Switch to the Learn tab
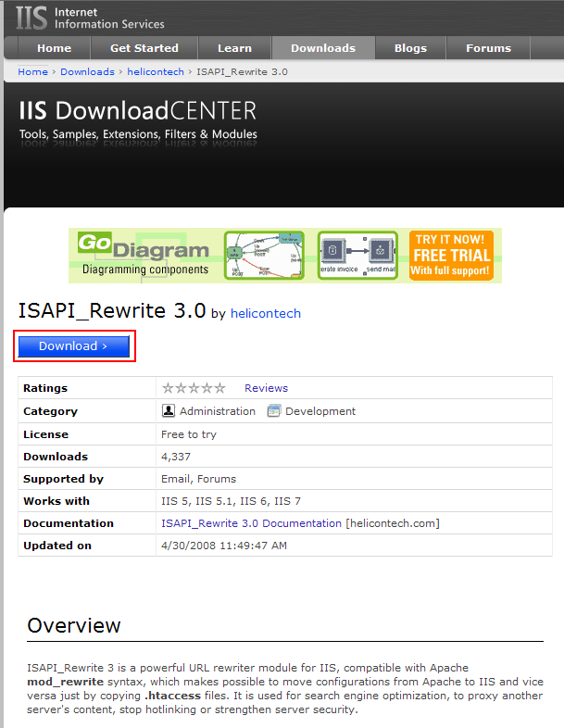The image size is (564, 728). click(x=234, y=48)
